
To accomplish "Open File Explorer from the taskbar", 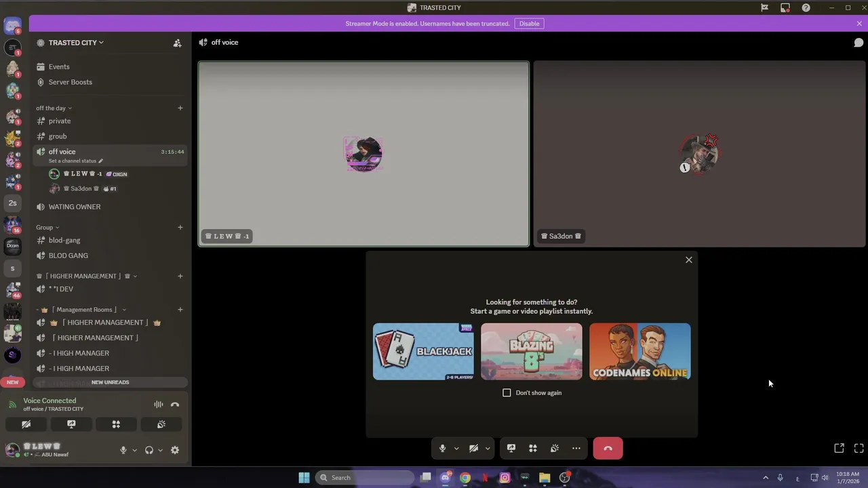I will tap(545, 478).
